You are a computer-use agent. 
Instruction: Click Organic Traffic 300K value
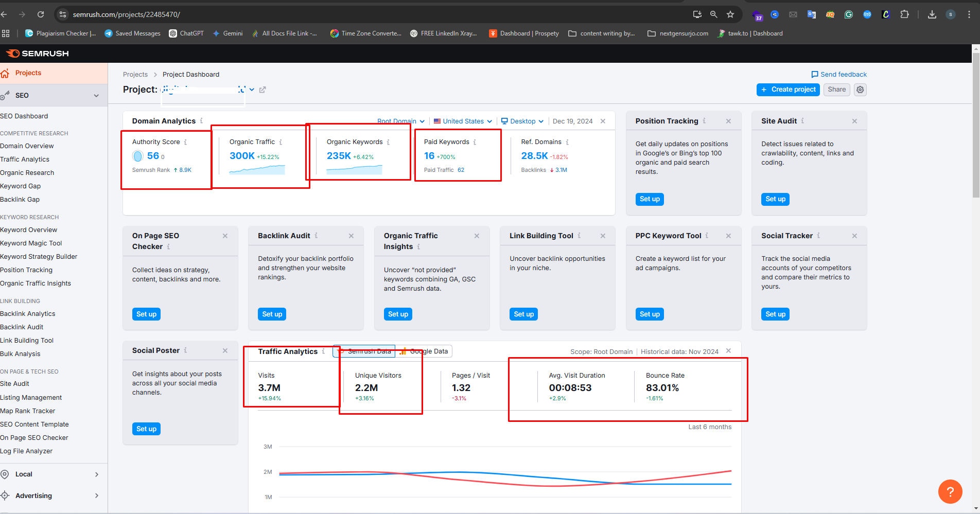point(242,156)
